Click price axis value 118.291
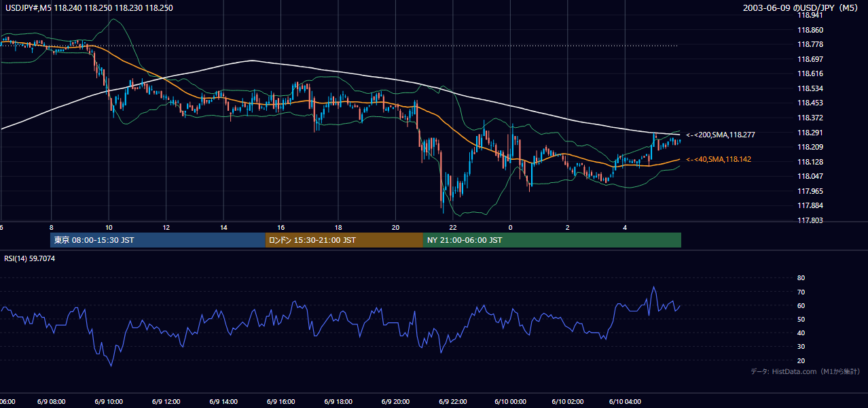Screen dimensions: 868x408 [x=811, y=133]
